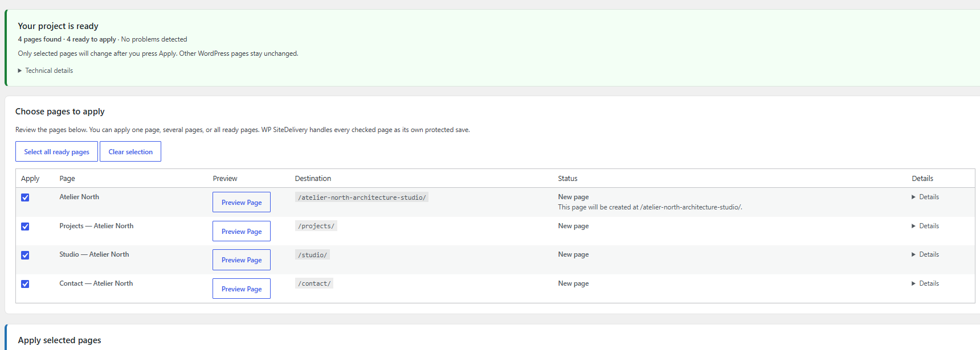Viewport: 980px width, 350px height.
Task: Click the Details column header
Action: [922, 179]
